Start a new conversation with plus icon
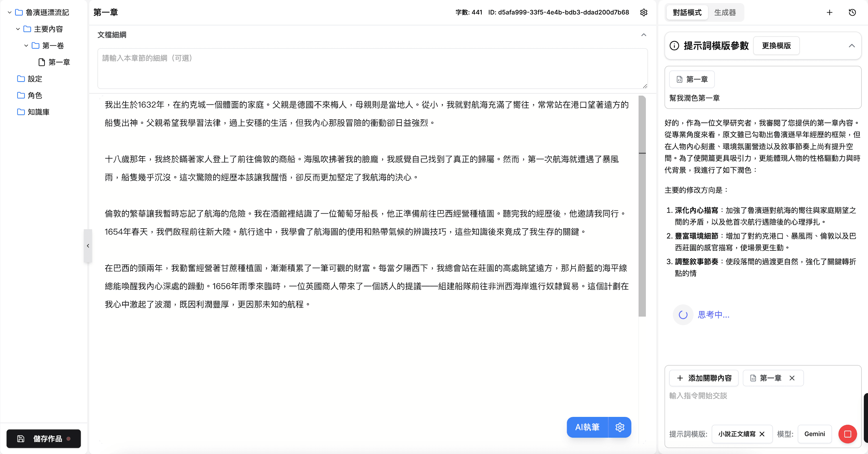The width and height of the screenshot is (868, 454). point(830,13)
